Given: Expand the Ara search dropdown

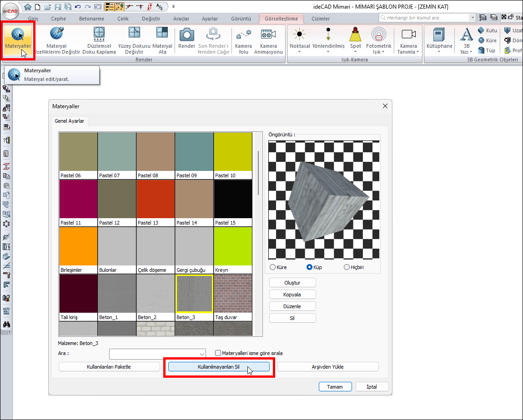Looking at the screenshot, I should [201, 354].
